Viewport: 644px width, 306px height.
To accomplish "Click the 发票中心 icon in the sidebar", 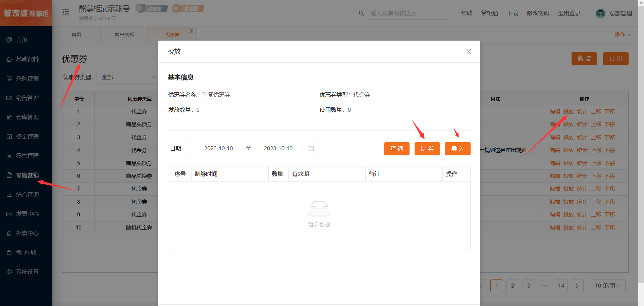I will pyautogui.click(x=9, y=214).
